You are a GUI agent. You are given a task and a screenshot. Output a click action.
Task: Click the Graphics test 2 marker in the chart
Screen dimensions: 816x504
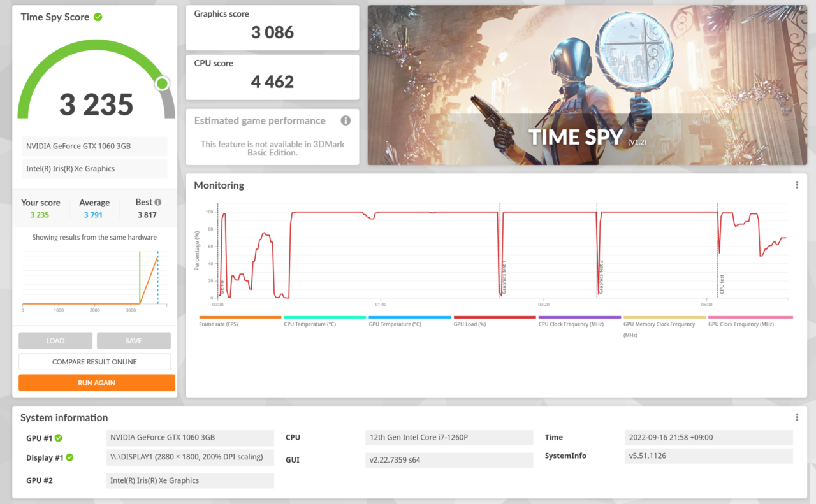tap(601, 278)
